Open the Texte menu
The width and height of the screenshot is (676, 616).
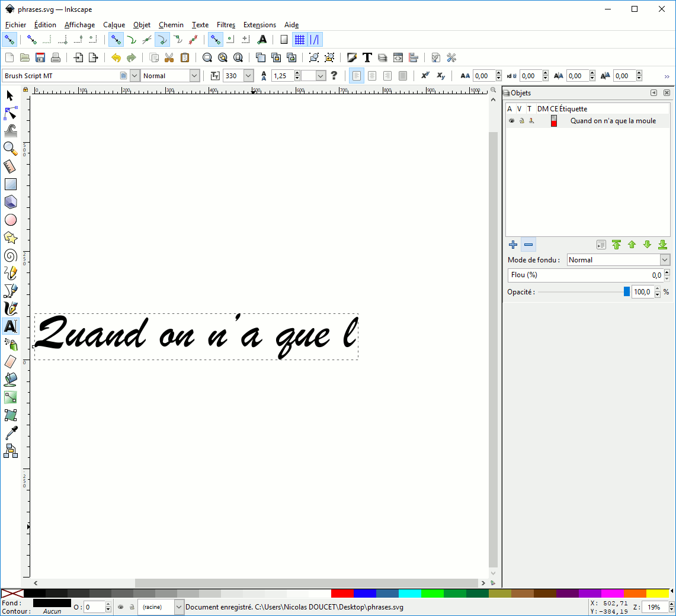(x=200, y=25)
